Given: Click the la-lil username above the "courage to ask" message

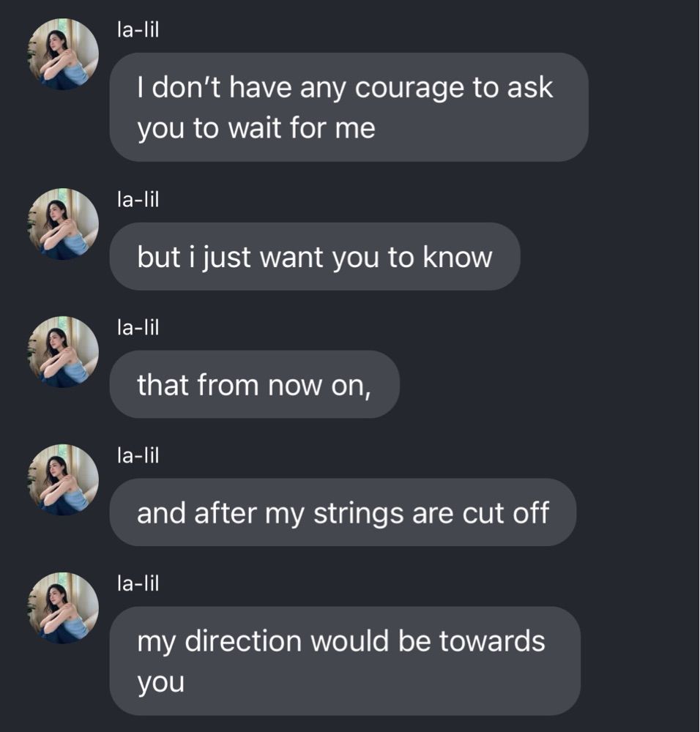Looking at the screenshot, I should pos(138,29).
